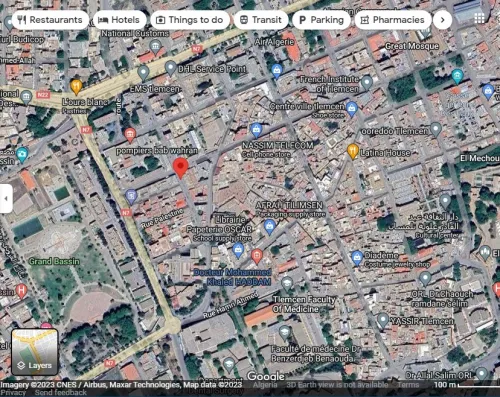500x397 pixels.
Task: Show Transit options chip
Action: point(261,20)
